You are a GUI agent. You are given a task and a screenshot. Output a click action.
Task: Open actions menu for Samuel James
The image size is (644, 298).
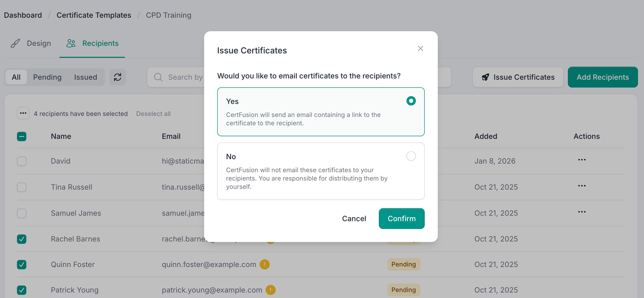pyautogui.click(x=582, y=212)
